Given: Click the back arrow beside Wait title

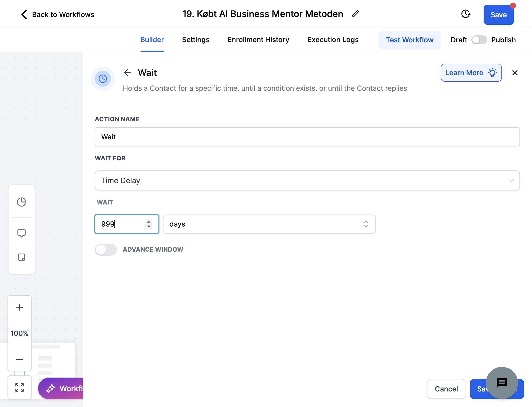Looking at the screenshot, I should click(x=127, y=73).
